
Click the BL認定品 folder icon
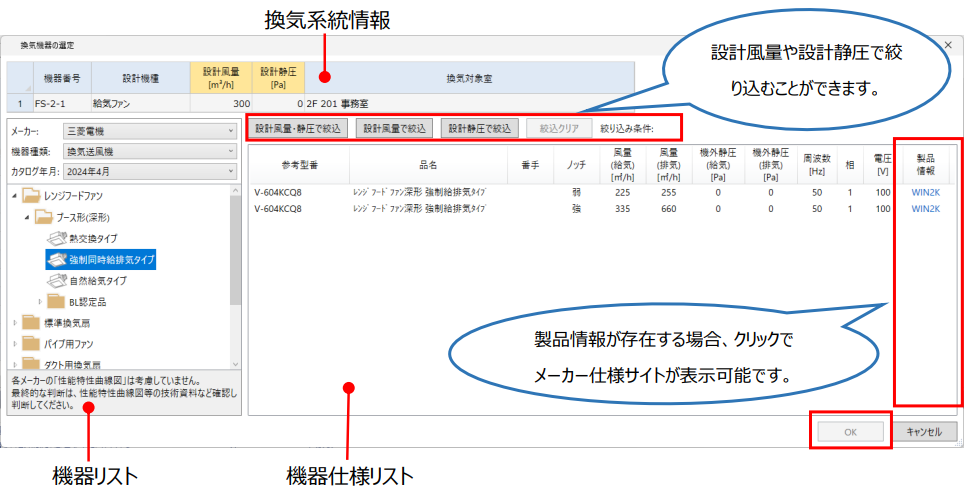[x=59, y=301]
